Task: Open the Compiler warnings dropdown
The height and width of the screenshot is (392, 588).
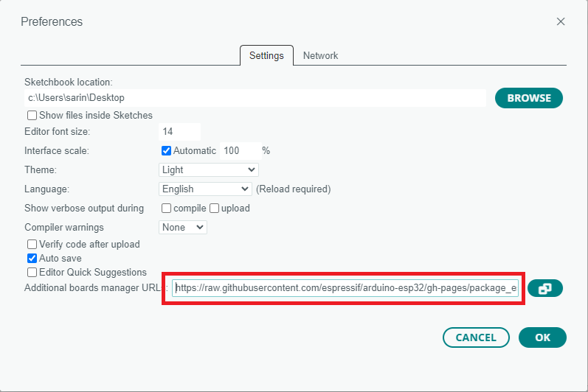Action: point(183,227)
